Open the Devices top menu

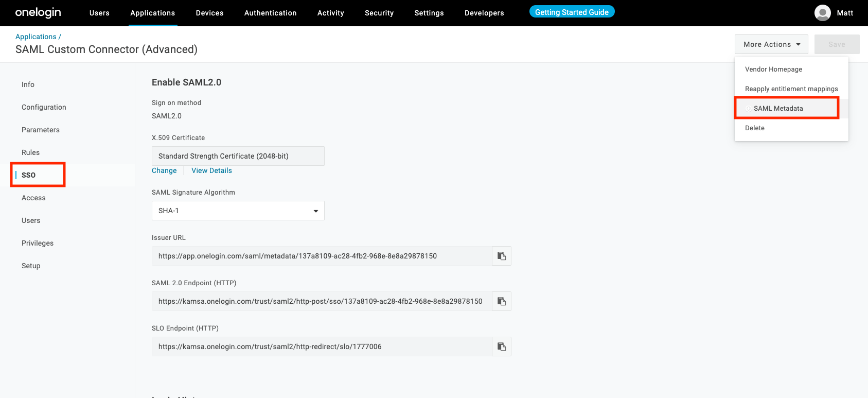209,13
